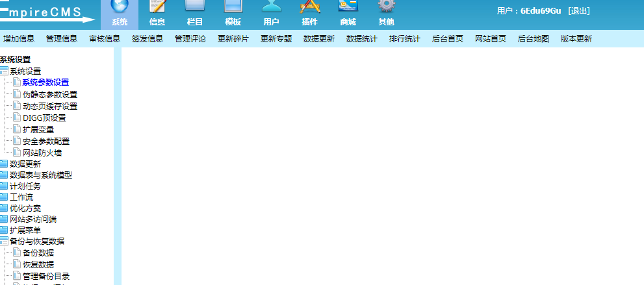The height and width of the screenshot is (285, 644).
Task: Expand the 优化方案 folder
Action: coord(4,208)
